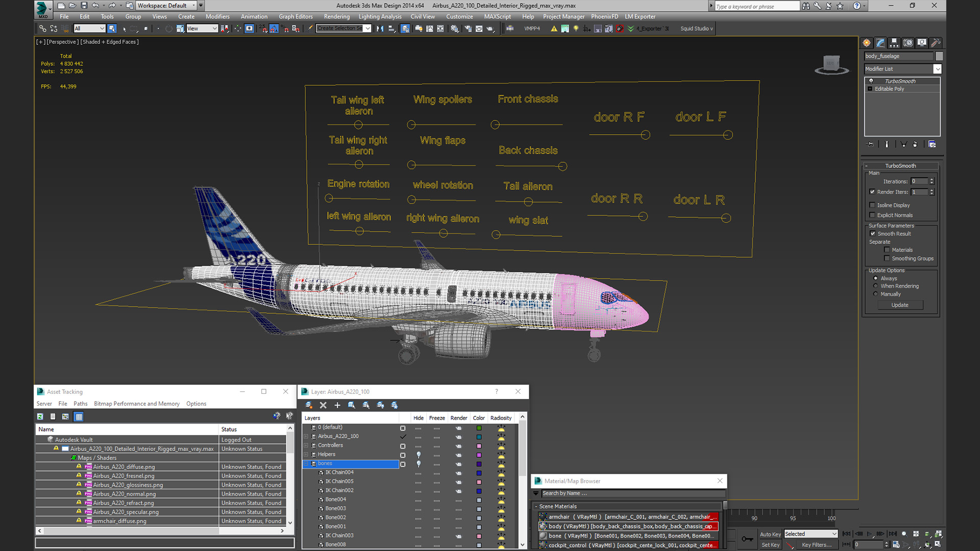Click the Auto Key button

click(770, 534)
